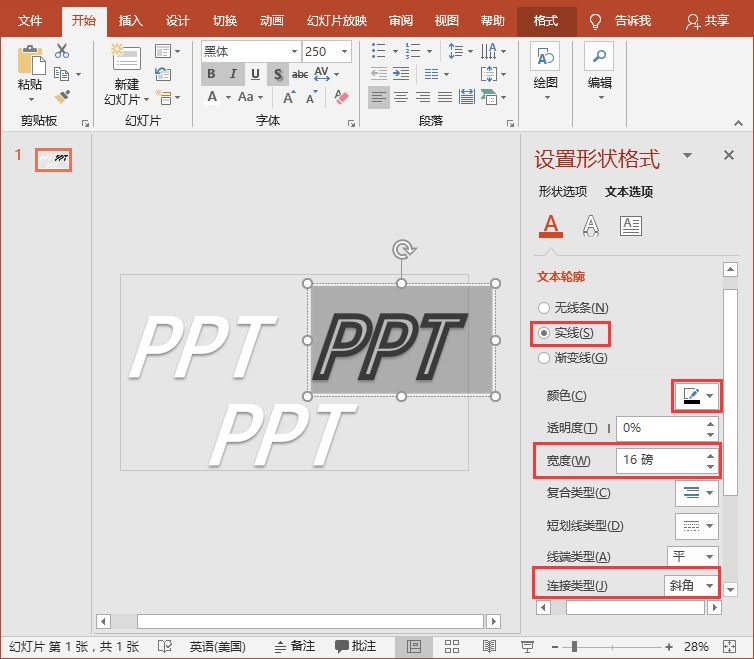Open the 绘图 drawing tools
Viewport: 754px width, 659px height.
pos(545,71)
